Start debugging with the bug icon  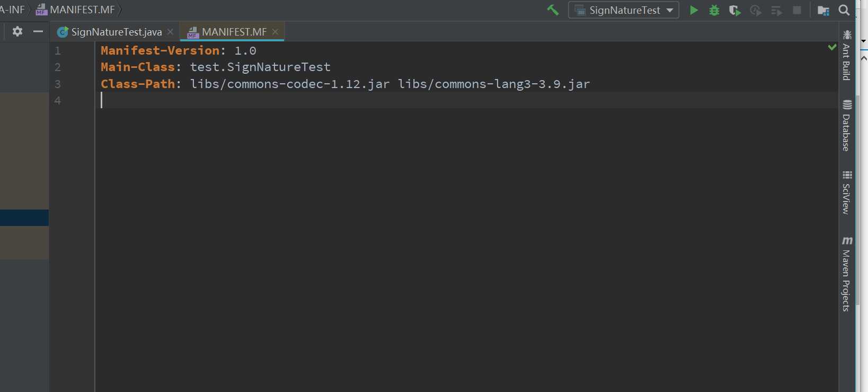[714, 10]
